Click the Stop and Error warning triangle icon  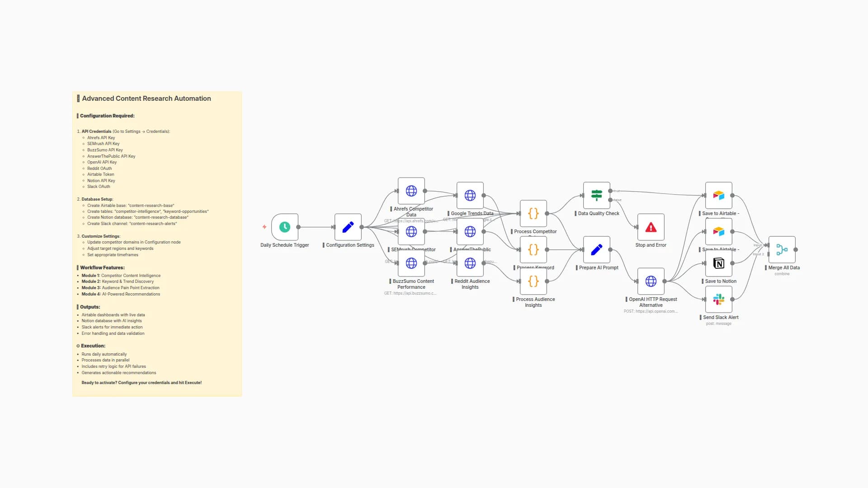click(651, 227)
